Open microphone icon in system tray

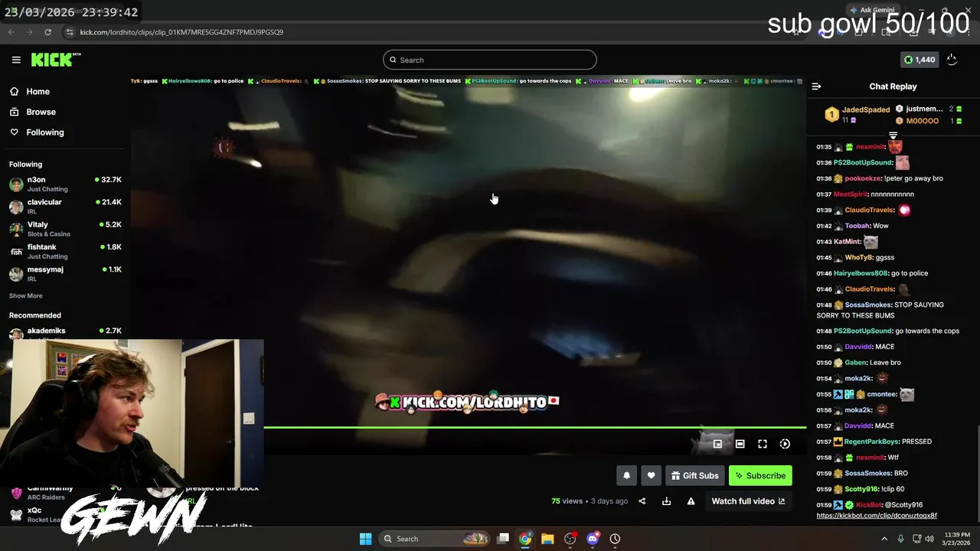903,539
